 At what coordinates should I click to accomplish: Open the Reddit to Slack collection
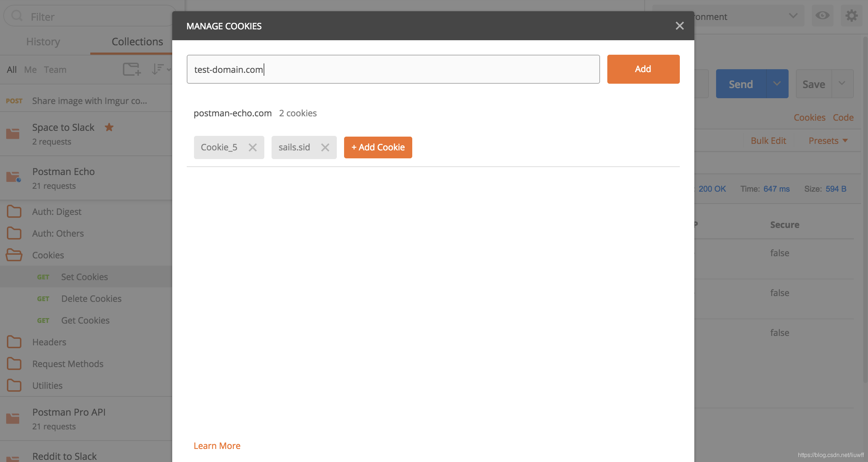pyautogui.click(x=65, y=456)
